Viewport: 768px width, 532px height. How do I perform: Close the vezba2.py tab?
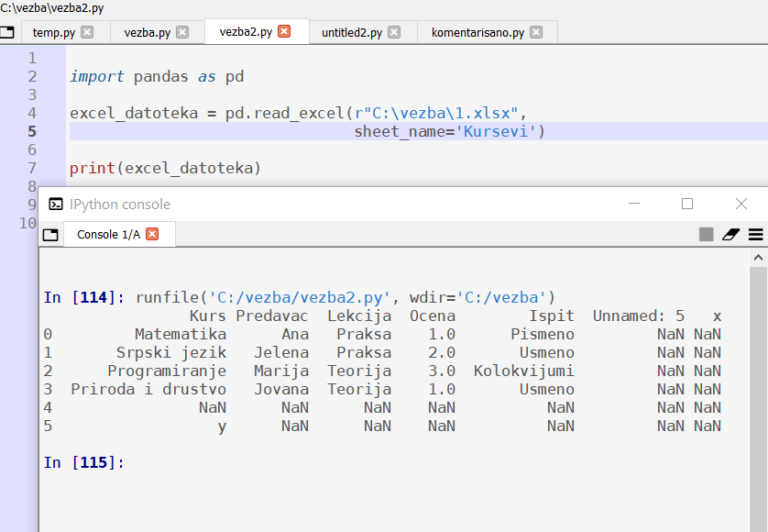pos(284,32)
